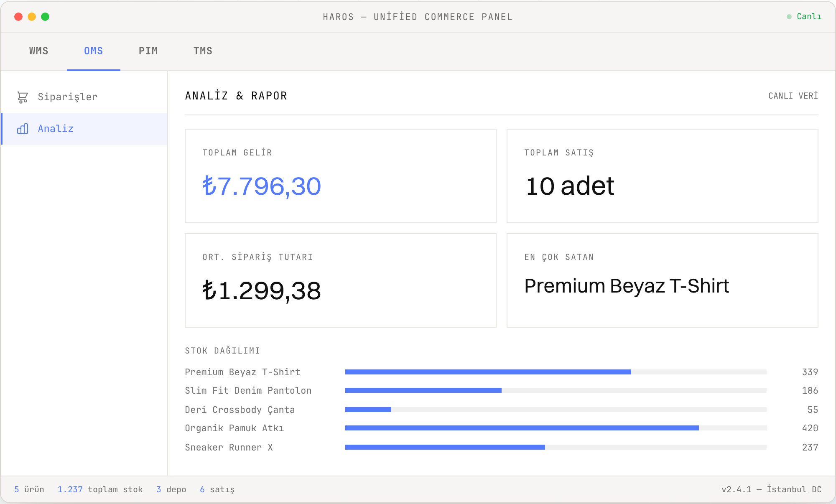Click the En Çok Satan card

(x=663, y=280)
